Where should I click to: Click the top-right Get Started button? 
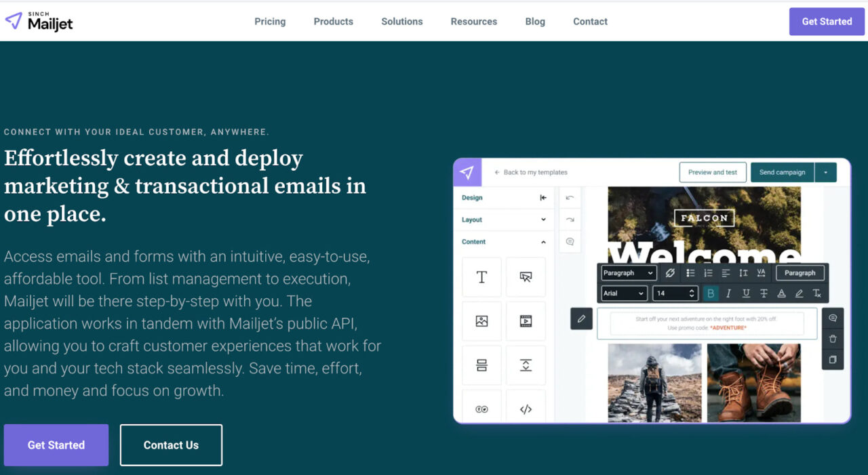click(x=827, y=22)
